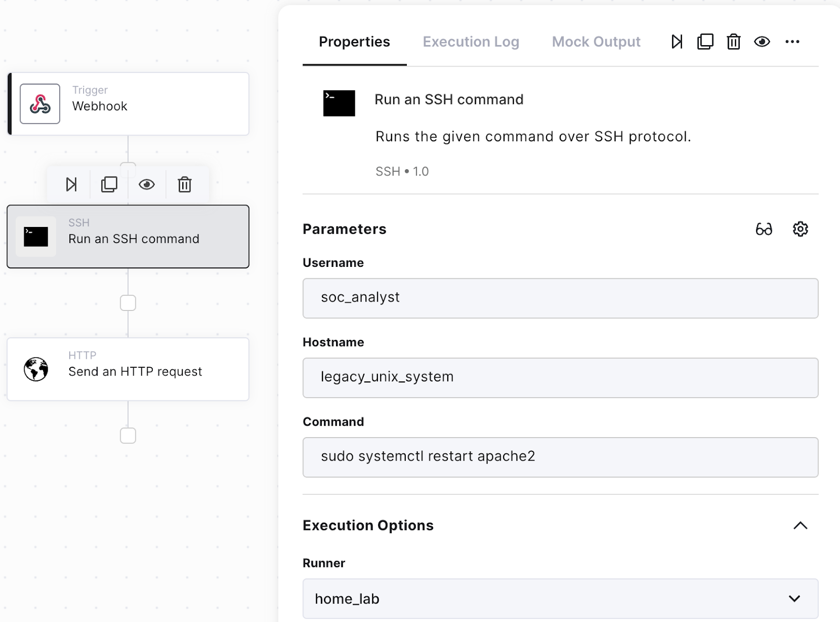Run the SSH node via floating toolbar play icon
The width and height of the screenshot is (840, 622).
click(71, 184)
